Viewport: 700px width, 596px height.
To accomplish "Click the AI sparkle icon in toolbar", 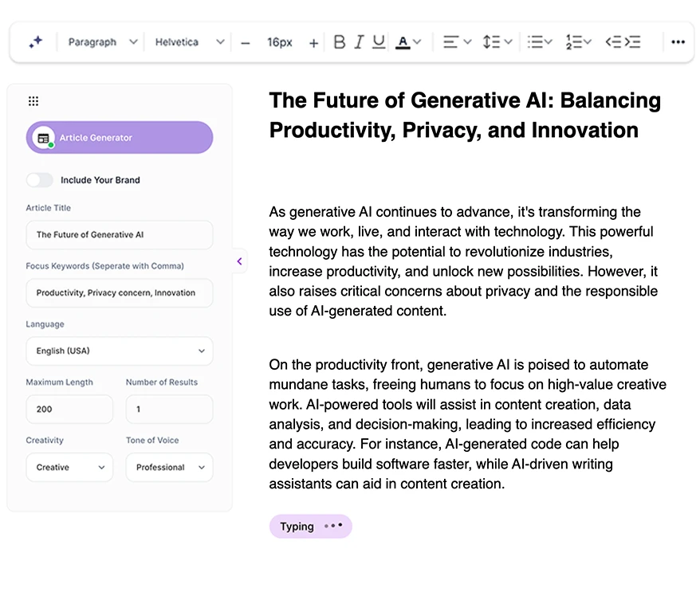I will pyautogui.click(x=35, y=42).
